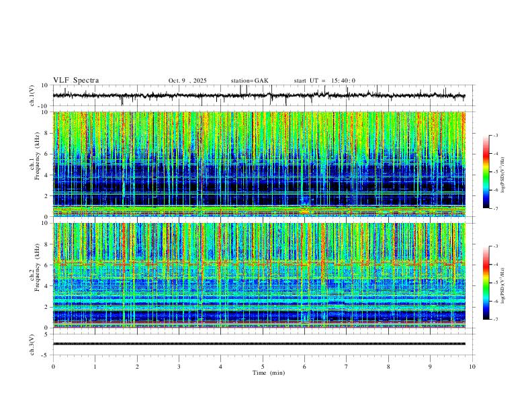Click time axis tick label "3"
This screenshot has width=532, height=411.
point(179,367)
